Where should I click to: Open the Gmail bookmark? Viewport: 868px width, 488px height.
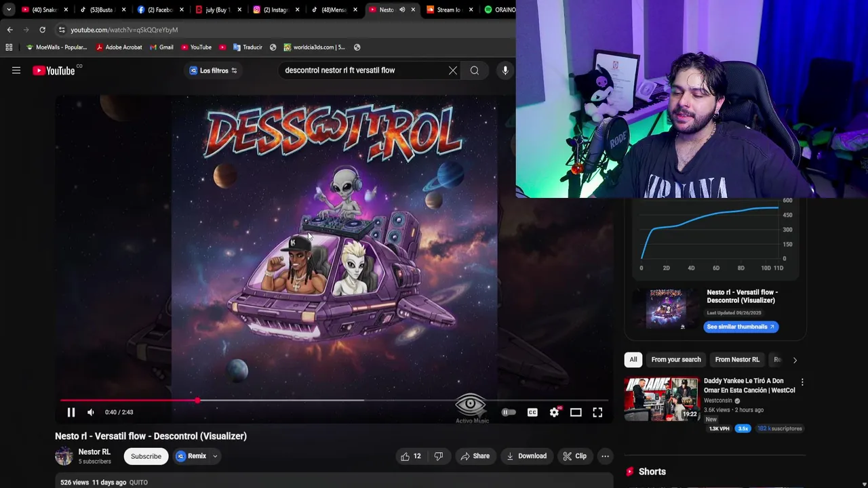click(x=161, y=47)
